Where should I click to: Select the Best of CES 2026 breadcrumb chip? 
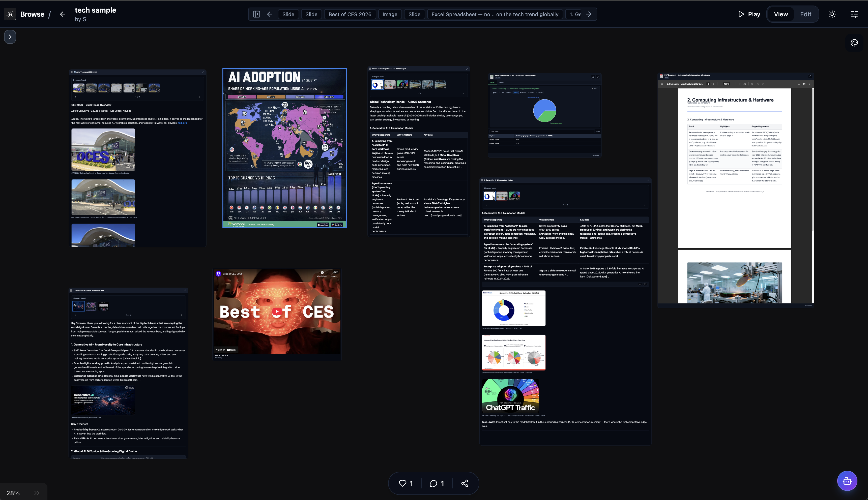point(350,14)
